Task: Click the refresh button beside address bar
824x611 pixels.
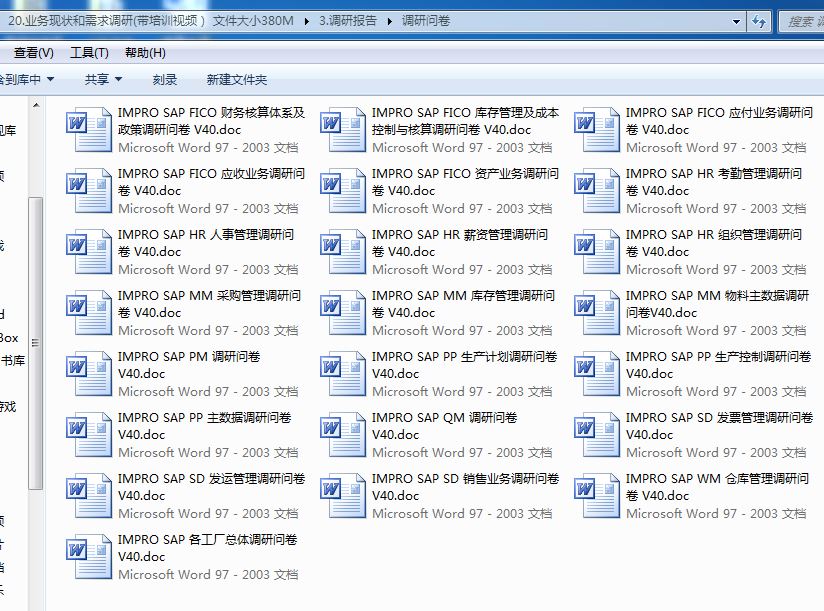Action: (x=758, y=22)
